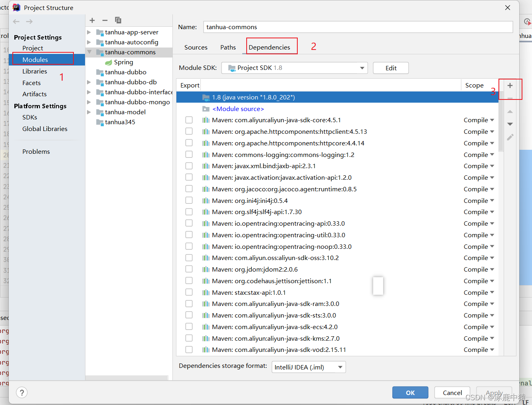Viewport: 532px width, 405px height.
Task: Expand the tanhua-app-server module
Action: tap(89, 32)
